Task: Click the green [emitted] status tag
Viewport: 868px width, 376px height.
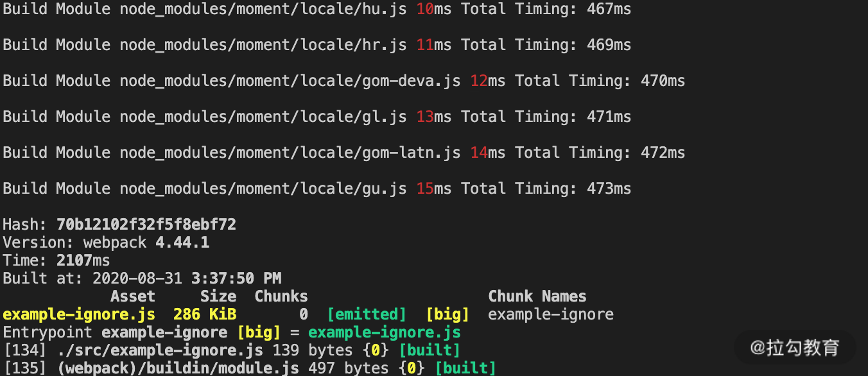Action: pyautogui.click(x=366, y=314)
